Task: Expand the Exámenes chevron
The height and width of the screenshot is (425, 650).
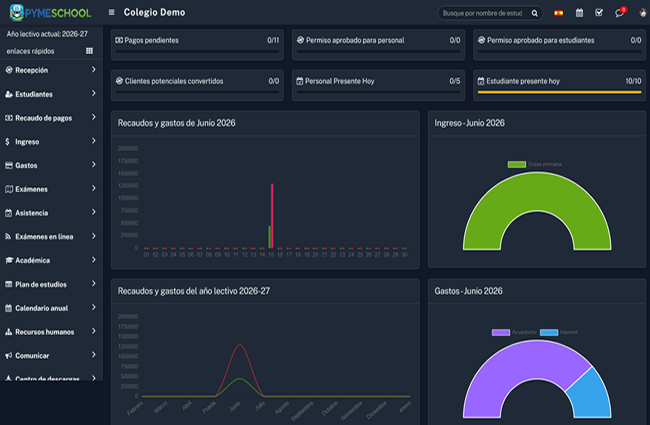Action: click(x=94, y=188)
